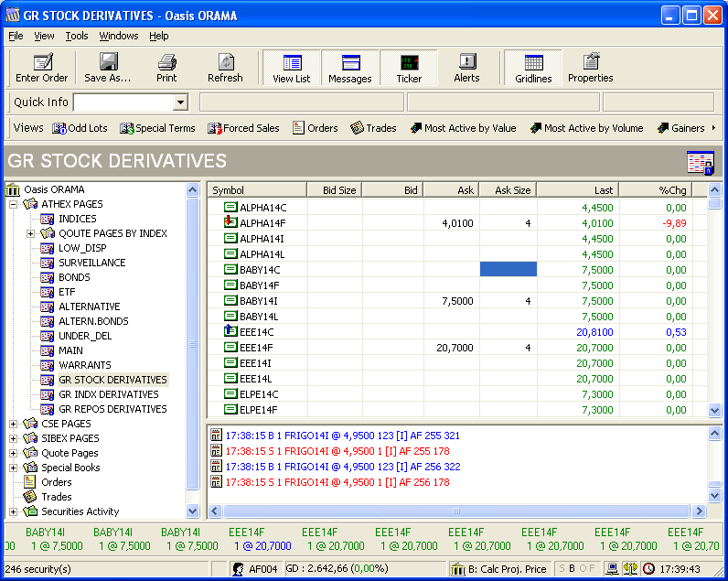Open the File menu
Viewport: 728px width, 581px height.
tap(16, 36)
